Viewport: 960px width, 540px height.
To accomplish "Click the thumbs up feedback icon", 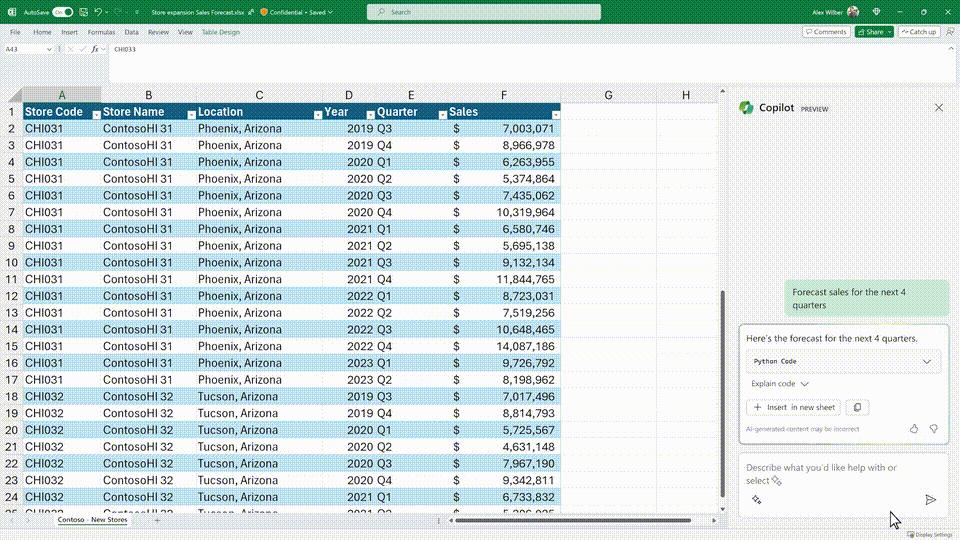I will (x=914, y=429).
